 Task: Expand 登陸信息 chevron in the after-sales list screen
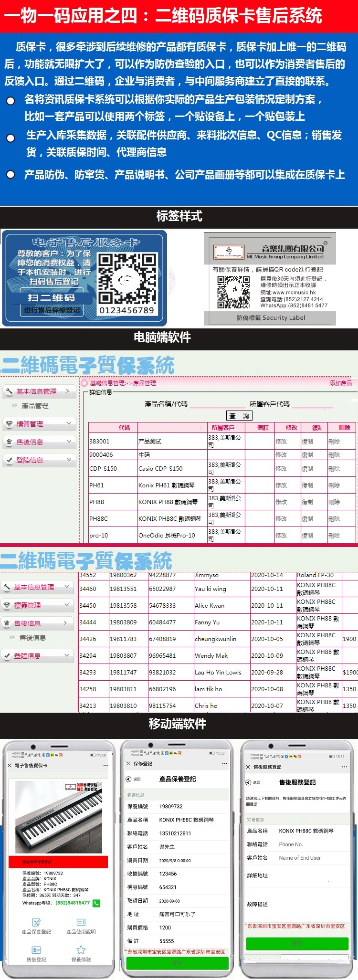click(67, 655)
